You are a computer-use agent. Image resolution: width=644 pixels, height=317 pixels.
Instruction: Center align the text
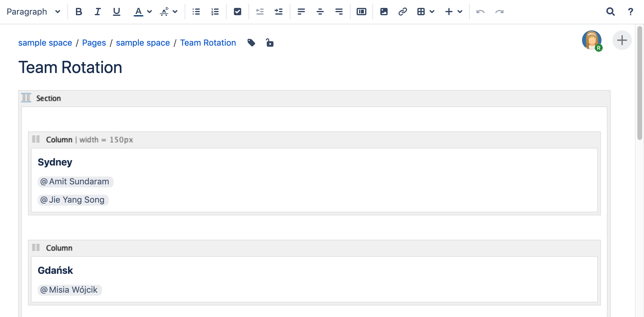(320, 12)
